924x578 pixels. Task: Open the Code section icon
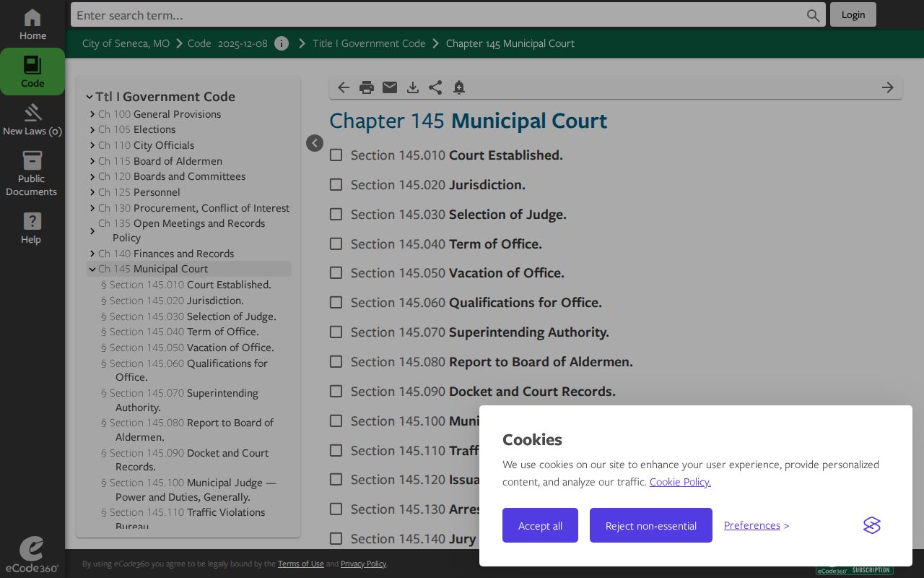pyautogui.click(x=32, y=72)
